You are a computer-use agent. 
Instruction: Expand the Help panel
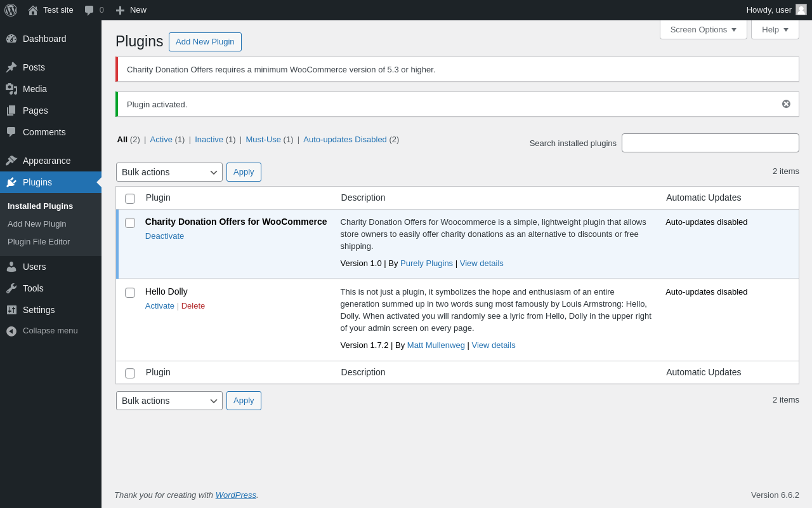click(775, 29)
